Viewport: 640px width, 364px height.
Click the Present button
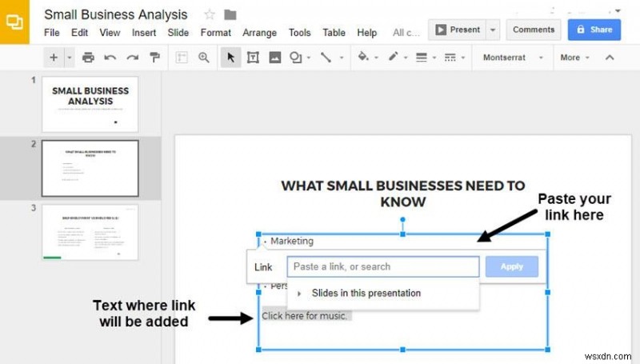click(x=457, y=30)
